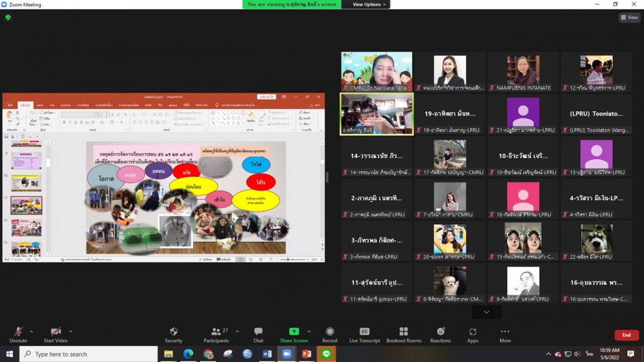Start Video camera
The width and height of the screenshot is (644, 362).
[x=56, y=332]
